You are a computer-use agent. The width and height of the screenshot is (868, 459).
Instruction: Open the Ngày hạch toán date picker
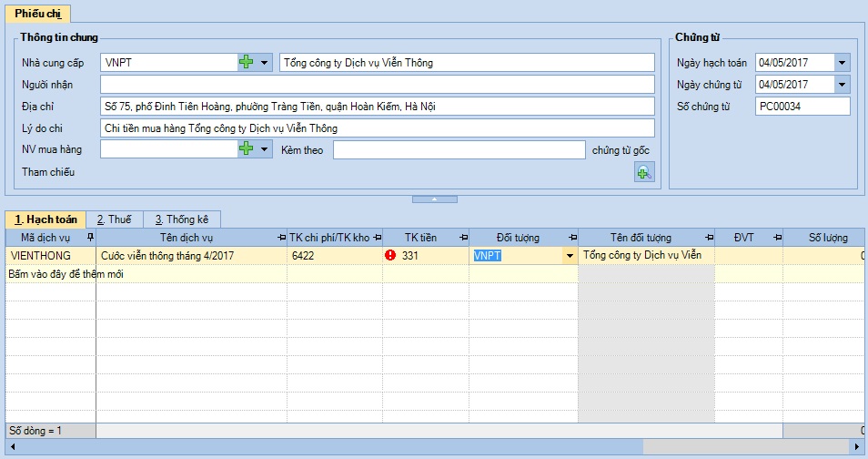842,63
